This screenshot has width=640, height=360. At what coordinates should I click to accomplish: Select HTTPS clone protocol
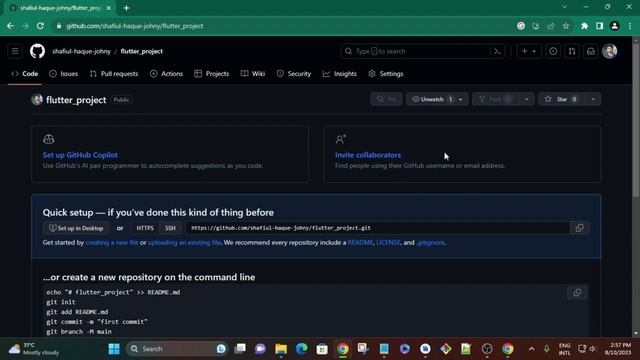[x=145, y=228]
